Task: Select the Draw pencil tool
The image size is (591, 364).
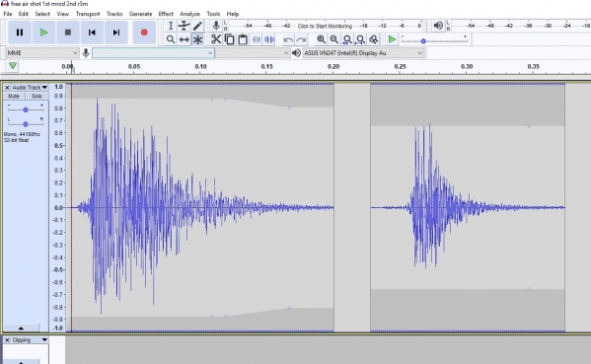Action: tap(197, 26)
